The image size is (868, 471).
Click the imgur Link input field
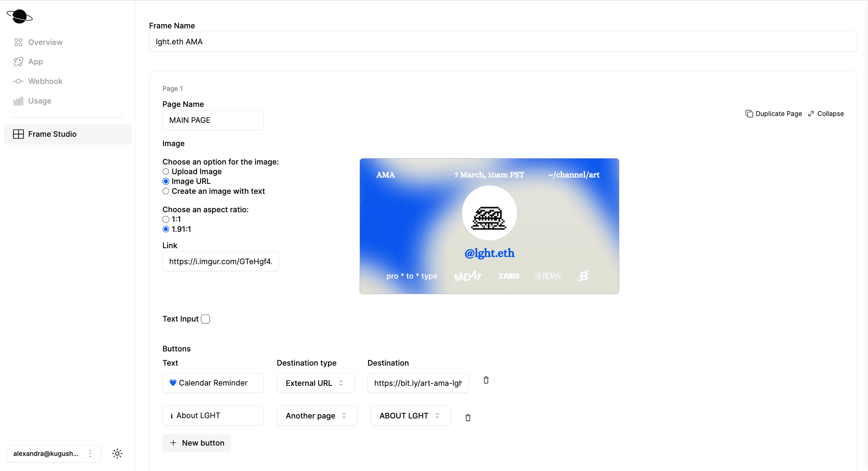[220, 261]
